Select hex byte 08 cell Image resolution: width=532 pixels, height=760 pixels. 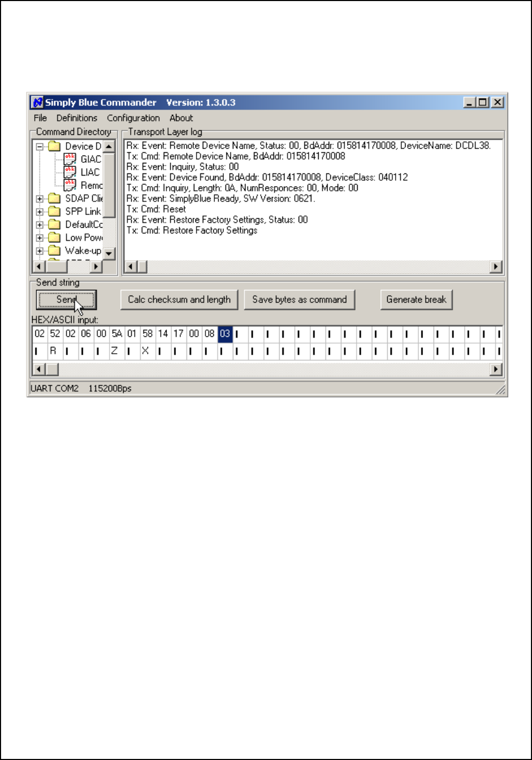210,334
